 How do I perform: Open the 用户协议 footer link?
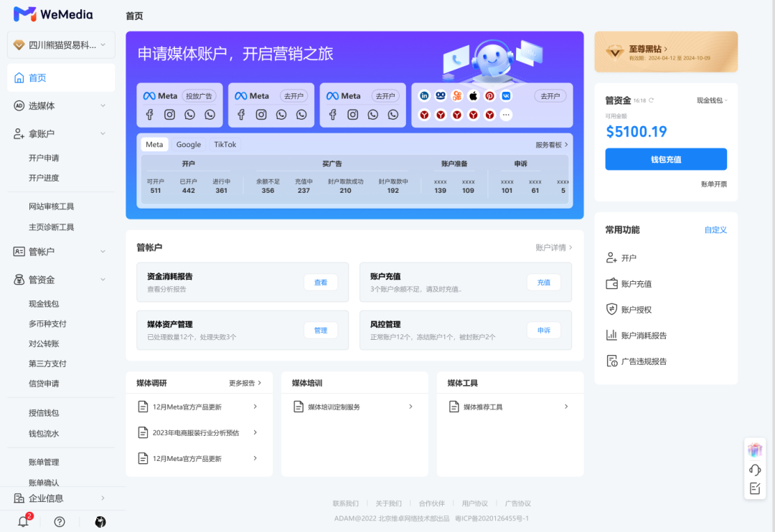click(474, 503)
